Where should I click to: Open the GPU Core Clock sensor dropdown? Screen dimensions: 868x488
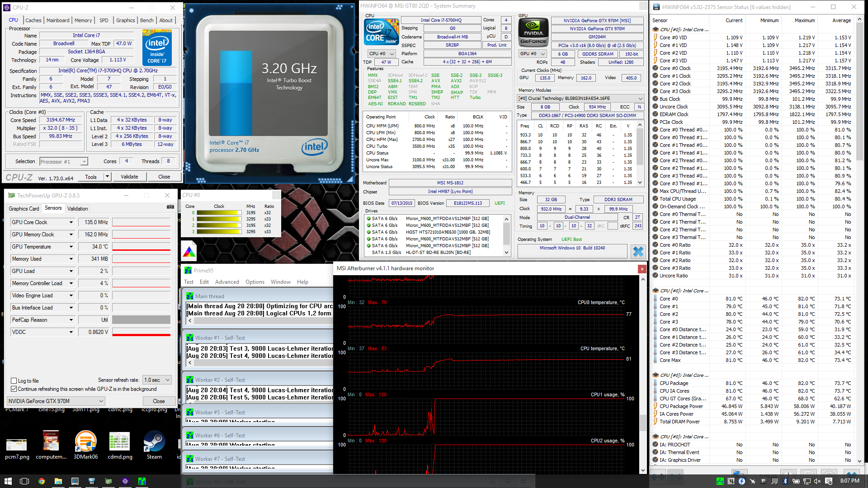pos(71,222)
